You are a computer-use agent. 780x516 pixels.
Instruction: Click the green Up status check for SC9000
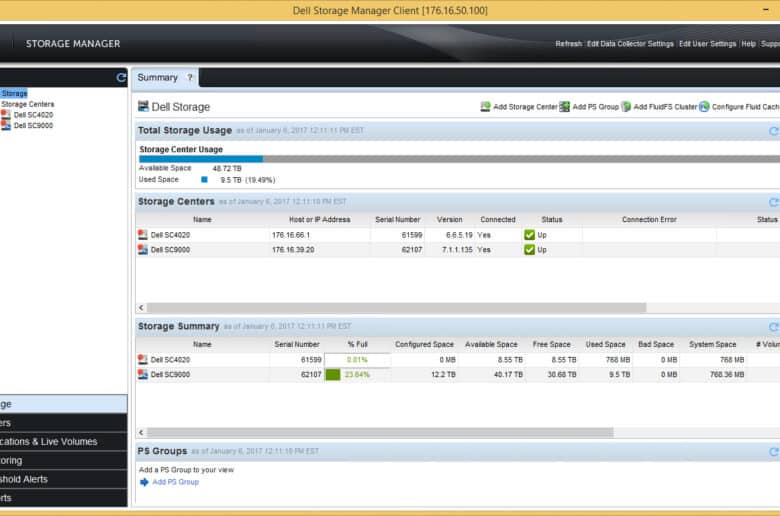pyautogui.click(x=529, y=250)
